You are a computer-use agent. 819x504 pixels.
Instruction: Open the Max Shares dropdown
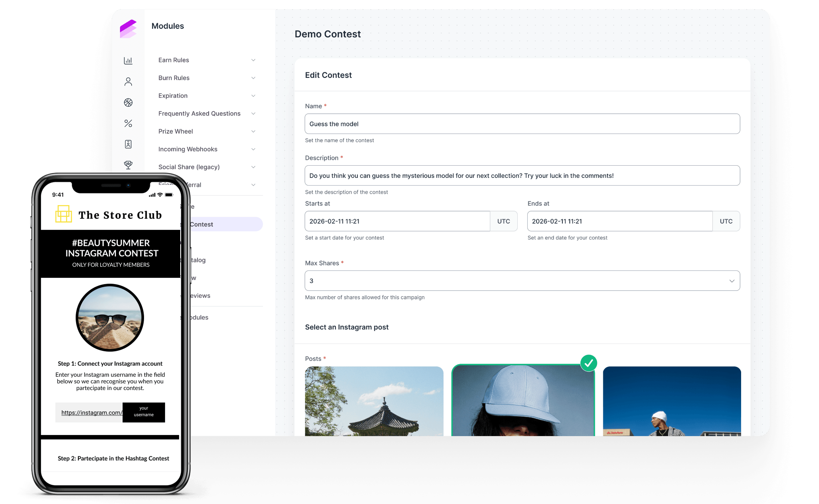(x=522, y=281)
